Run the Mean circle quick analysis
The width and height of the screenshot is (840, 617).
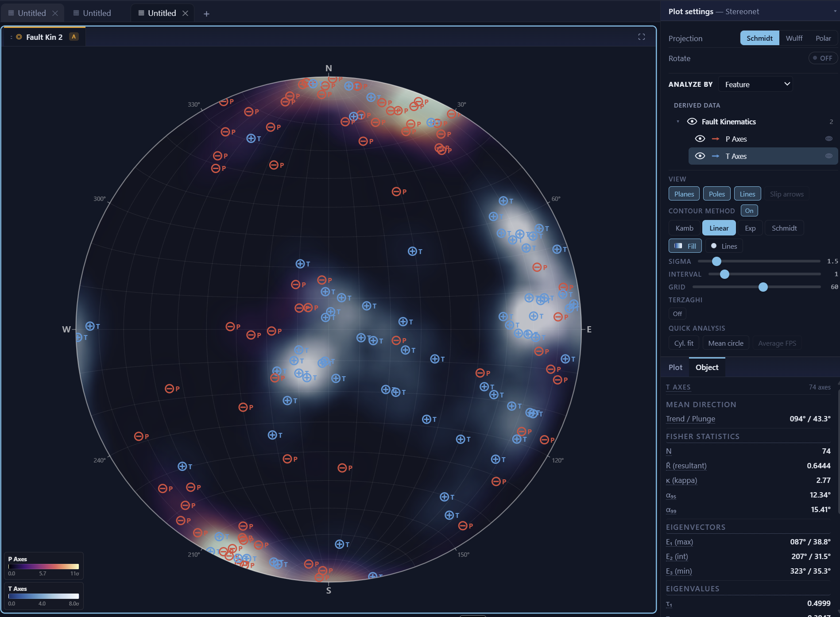point(726,343)
